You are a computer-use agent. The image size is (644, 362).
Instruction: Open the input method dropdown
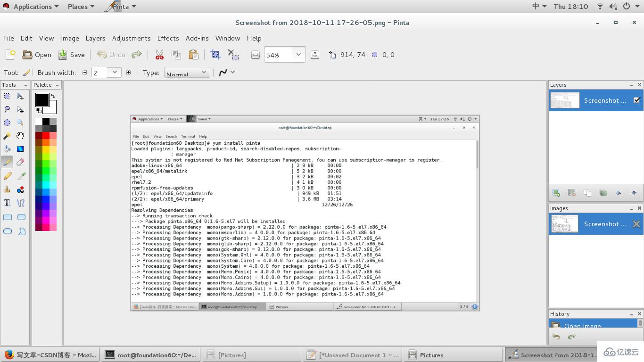[539, 7]
